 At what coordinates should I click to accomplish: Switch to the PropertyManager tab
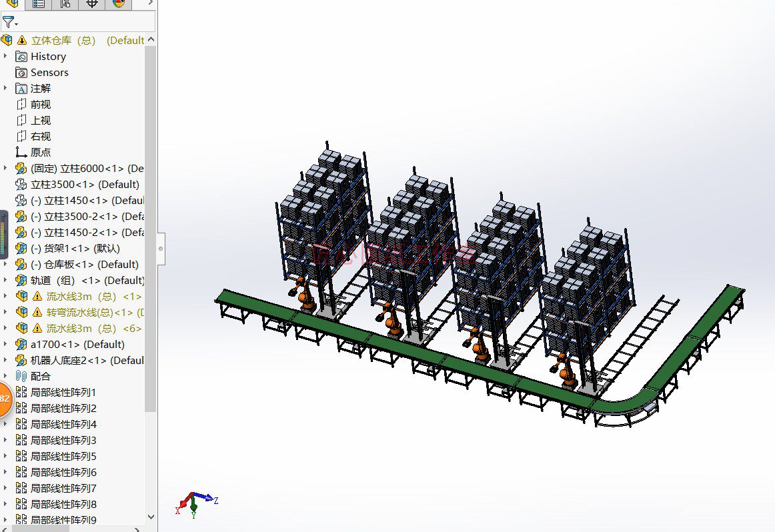coord(37,5)
